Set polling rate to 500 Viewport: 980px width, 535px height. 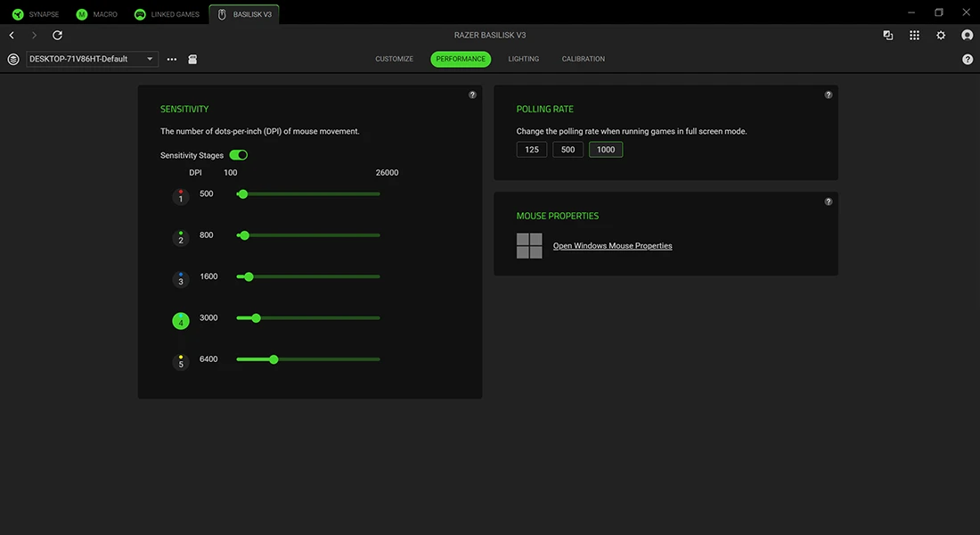pos(568,150)
